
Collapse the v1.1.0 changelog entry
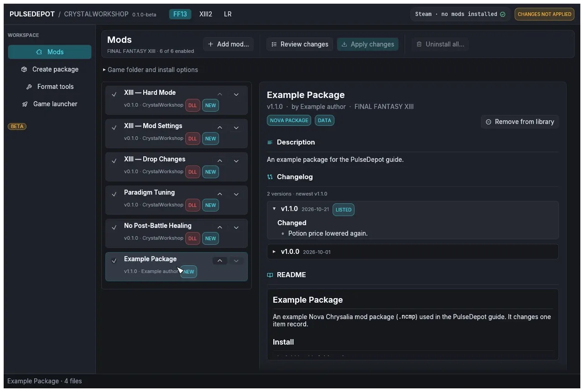click(274, 209)
